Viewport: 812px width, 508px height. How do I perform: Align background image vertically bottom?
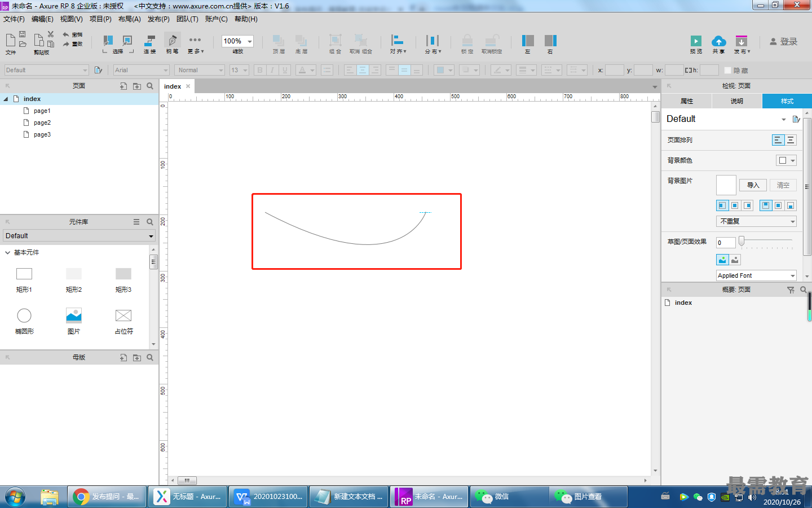791,205
